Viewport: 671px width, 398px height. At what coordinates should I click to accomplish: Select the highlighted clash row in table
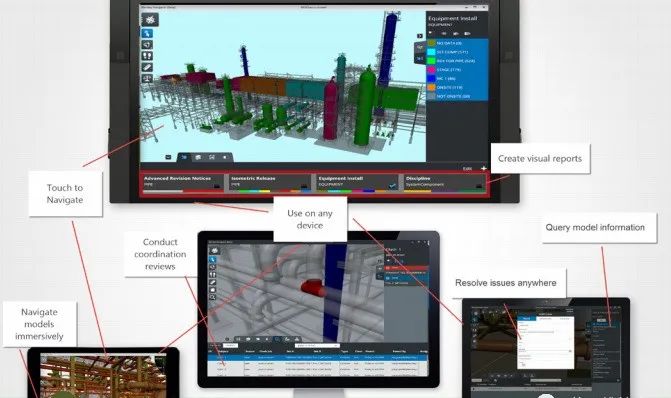(x=317, y=357)
